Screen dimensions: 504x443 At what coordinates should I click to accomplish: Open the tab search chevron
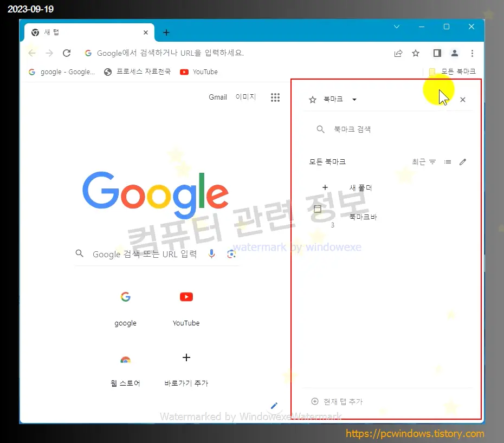coord(397,27)
